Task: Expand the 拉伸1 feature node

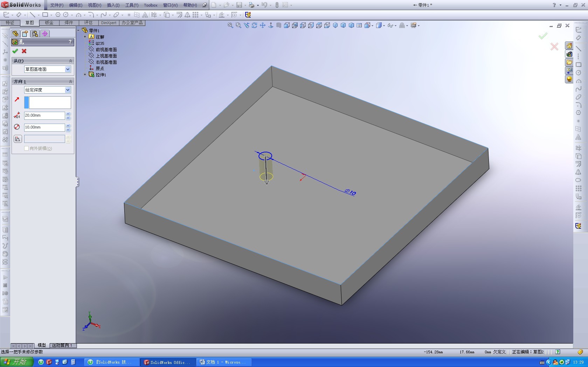Action: point(85,75)
